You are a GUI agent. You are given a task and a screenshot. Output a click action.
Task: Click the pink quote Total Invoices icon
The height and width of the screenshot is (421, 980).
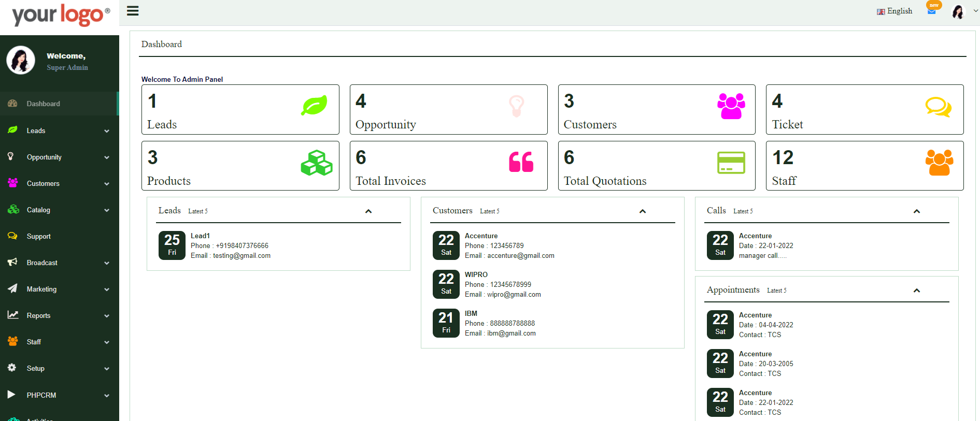tap(521, 162)
